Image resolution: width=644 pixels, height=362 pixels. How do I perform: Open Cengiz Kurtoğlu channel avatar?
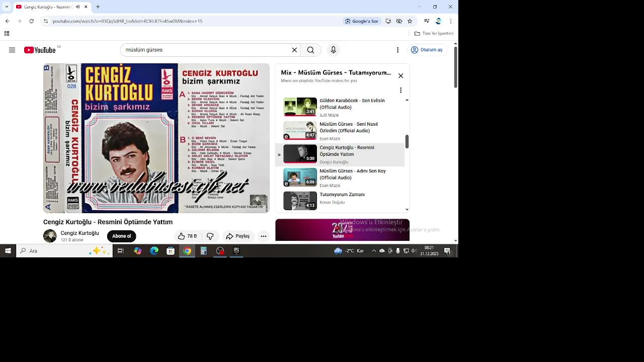(x=50, y=236)
